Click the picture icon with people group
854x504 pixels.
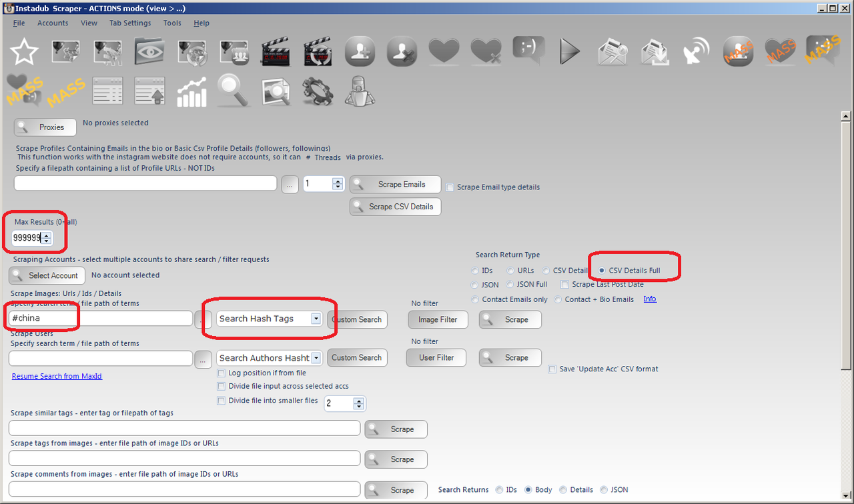pos(234,51)
